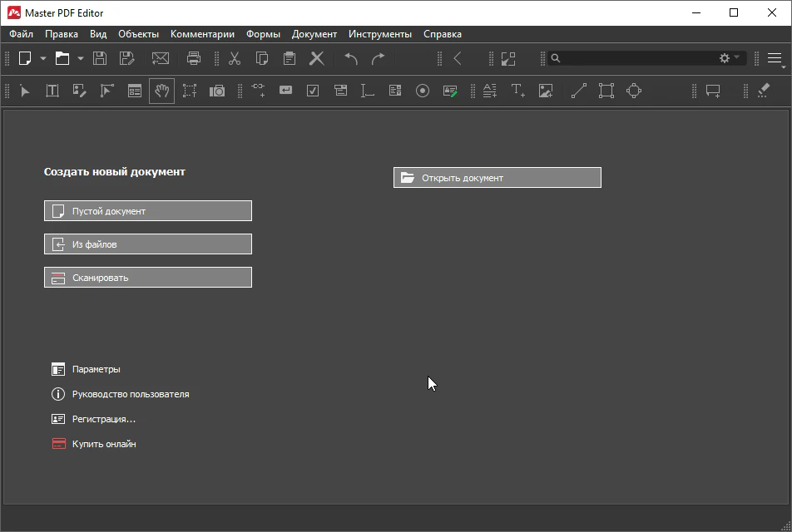Select the Select text region tool
The width and height of the screenshot is (792, 532).
pyautogui.click(x=190, y=91)
